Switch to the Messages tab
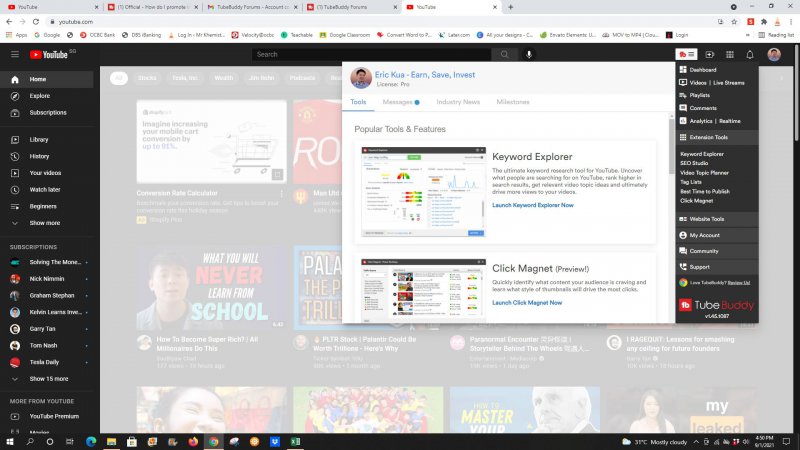The image size is (800, 450). [400, 102]
